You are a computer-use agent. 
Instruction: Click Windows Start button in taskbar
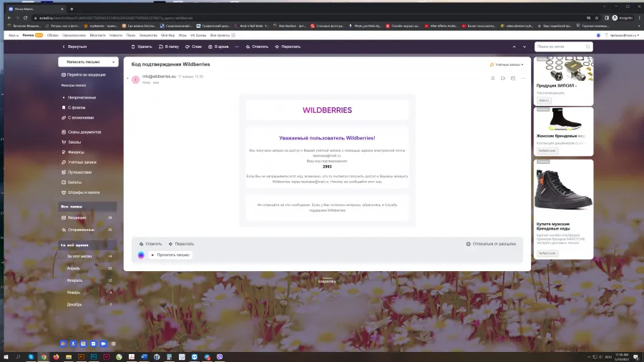click(x=6, y=357)
